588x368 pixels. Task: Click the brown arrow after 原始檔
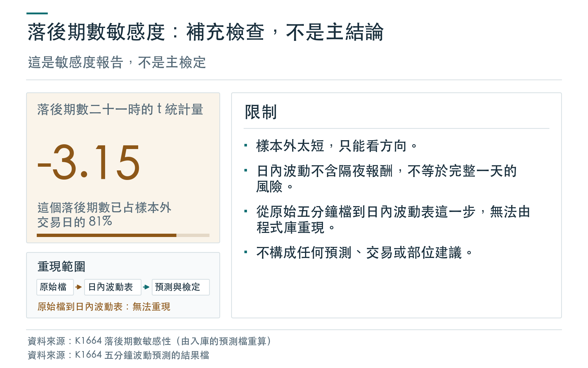(x=79, y=287)
